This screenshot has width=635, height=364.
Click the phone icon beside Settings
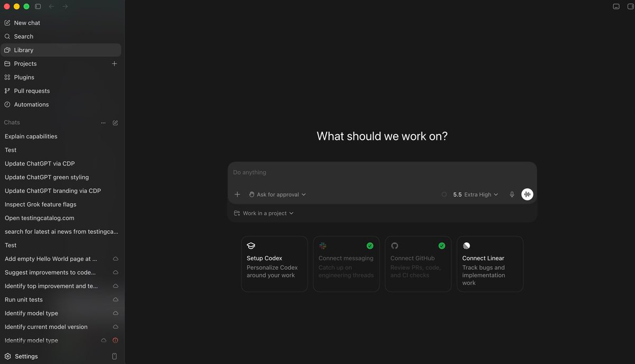tap(114, 357)
